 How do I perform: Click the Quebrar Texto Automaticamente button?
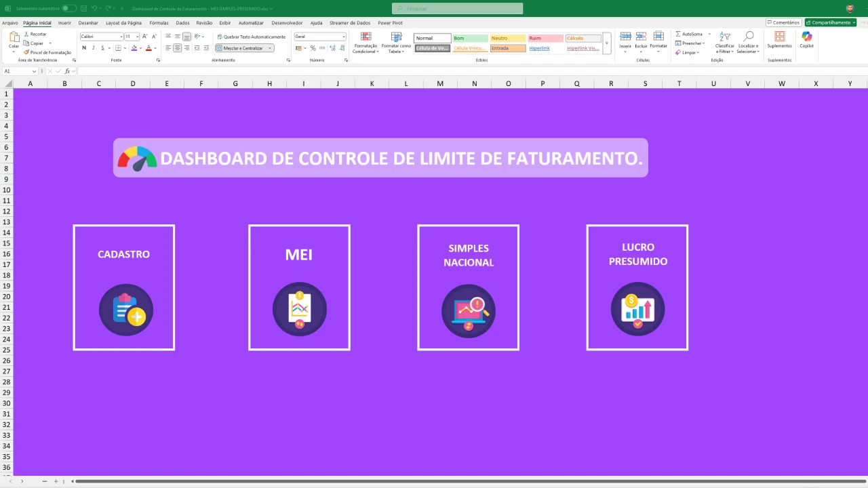[250, 37]
